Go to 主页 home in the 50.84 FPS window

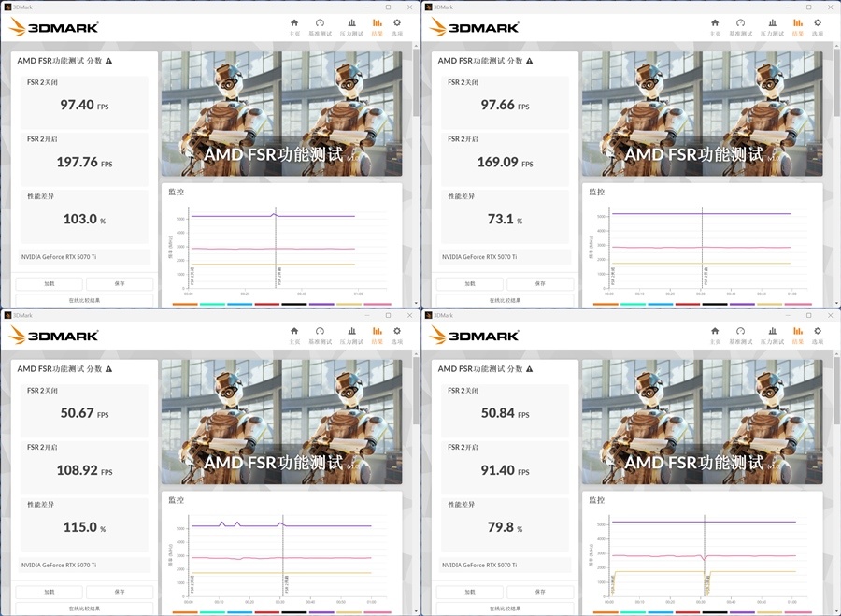tap(715, 335)
